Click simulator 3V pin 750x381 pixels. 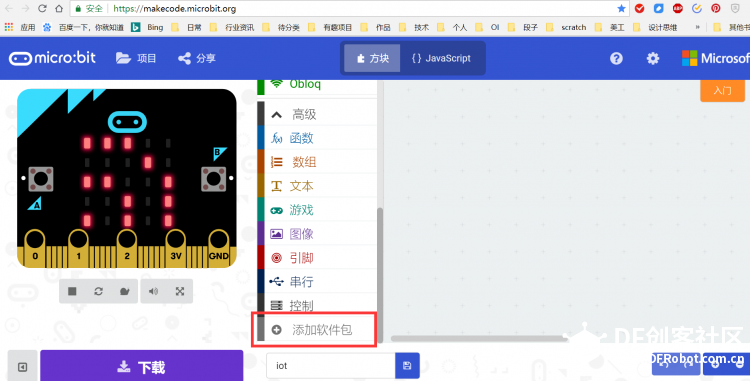176,248
